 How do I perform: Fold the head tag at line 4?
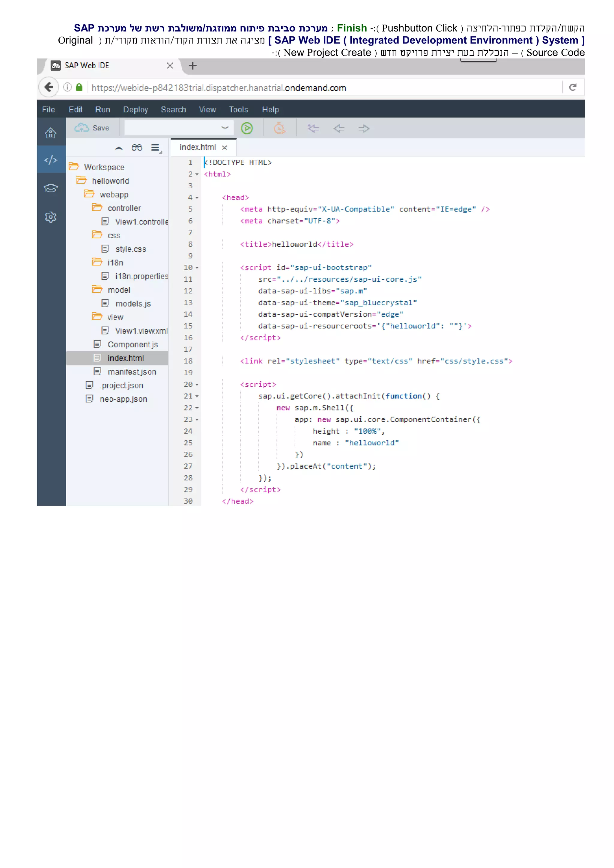coord(197,198)
